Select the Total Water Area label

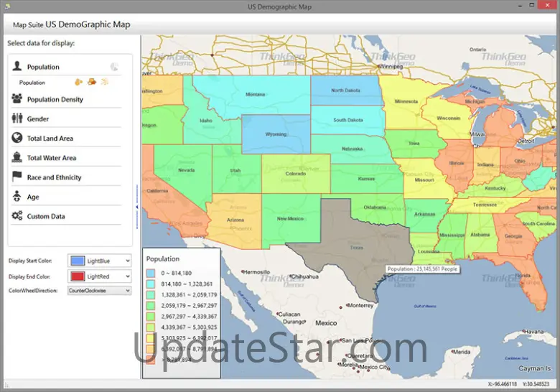52,158
